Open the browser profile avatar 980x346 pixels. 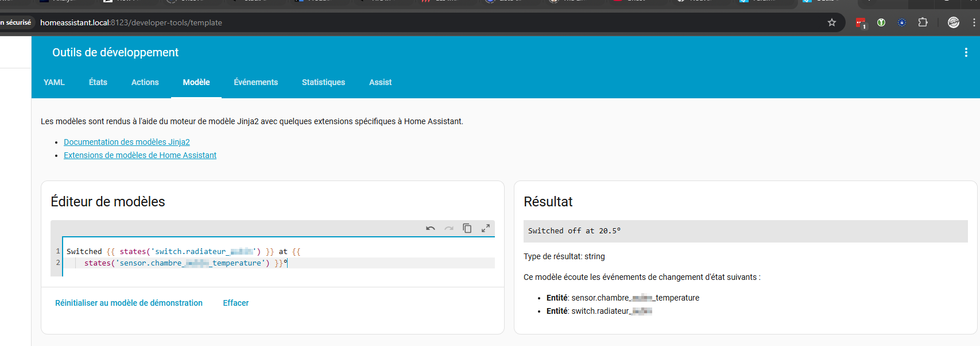954,22
